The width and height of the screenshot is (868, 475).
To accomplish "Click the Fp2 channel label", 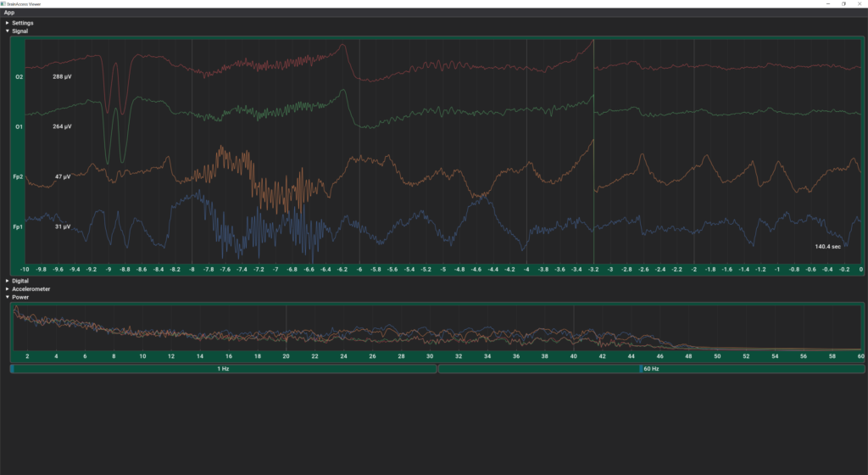I will [x=19, y=177].
